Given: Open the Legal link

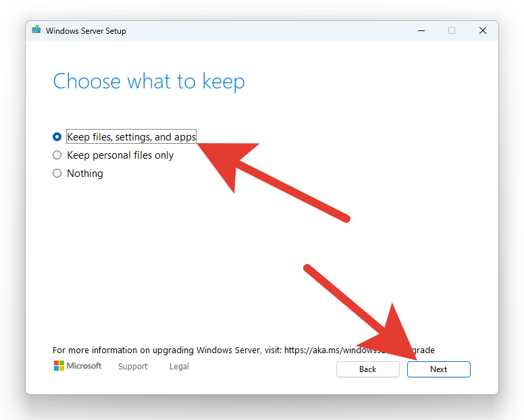Looking at the screenshot, I should (x=179, y=367).
